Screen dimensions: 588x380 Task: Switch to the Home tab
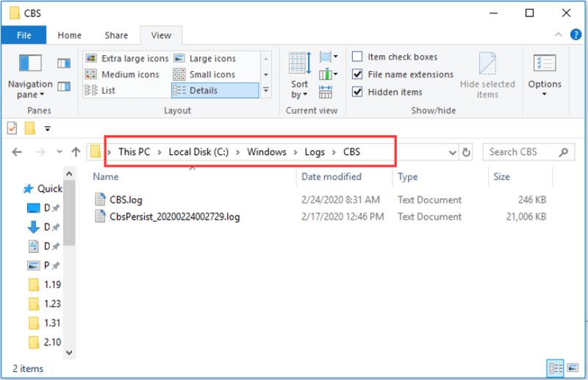[x=69, y=35]
